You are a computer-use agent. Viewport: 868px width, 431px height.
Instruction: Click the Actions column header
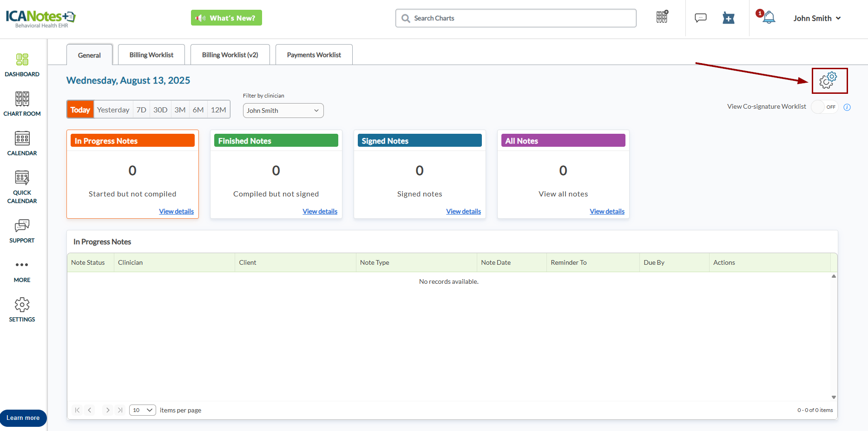(x=770, y=262)
